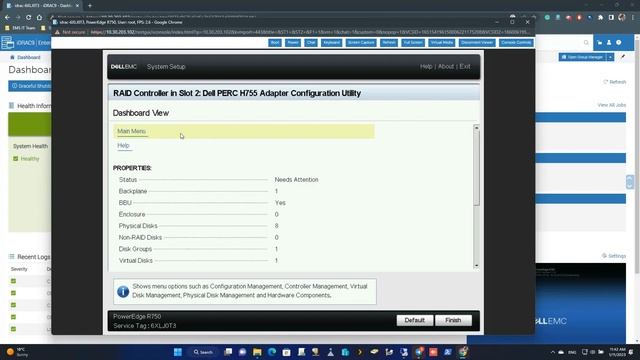Click the console Refresh button
Image resolution: width=640 pixels, height=360 pixels.
(x=389, y=42)
